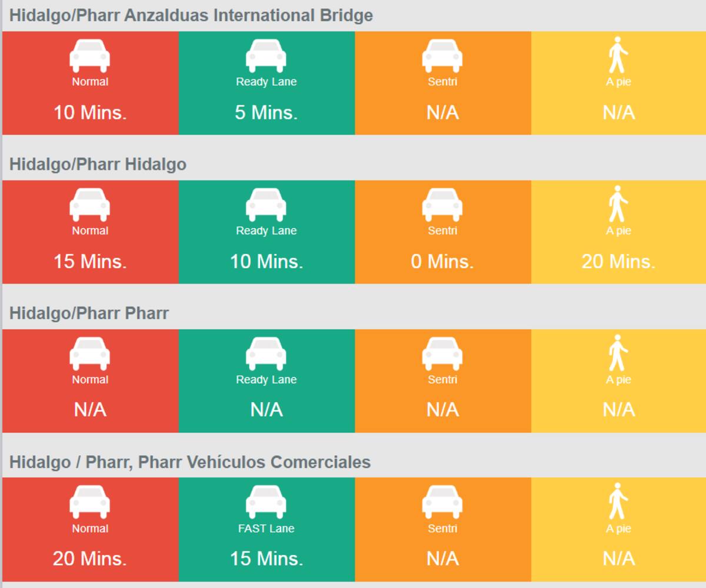The image size is (706, 588).
Task: Select the Pharr Normal lane car icon
Action: click(x=90, y=353)
